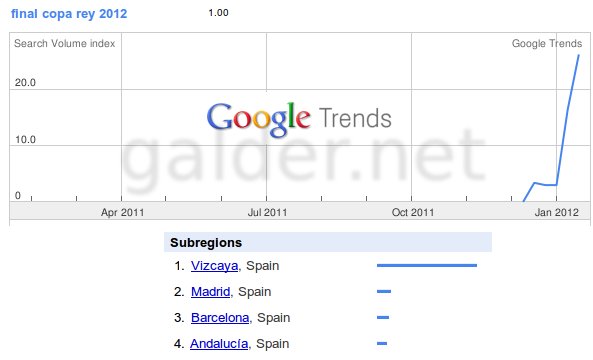Image resolution: width=593 pixels, height=360 pixels.
Task: Click the Barcelona search volume bar
Action: [x=383, y=318]
